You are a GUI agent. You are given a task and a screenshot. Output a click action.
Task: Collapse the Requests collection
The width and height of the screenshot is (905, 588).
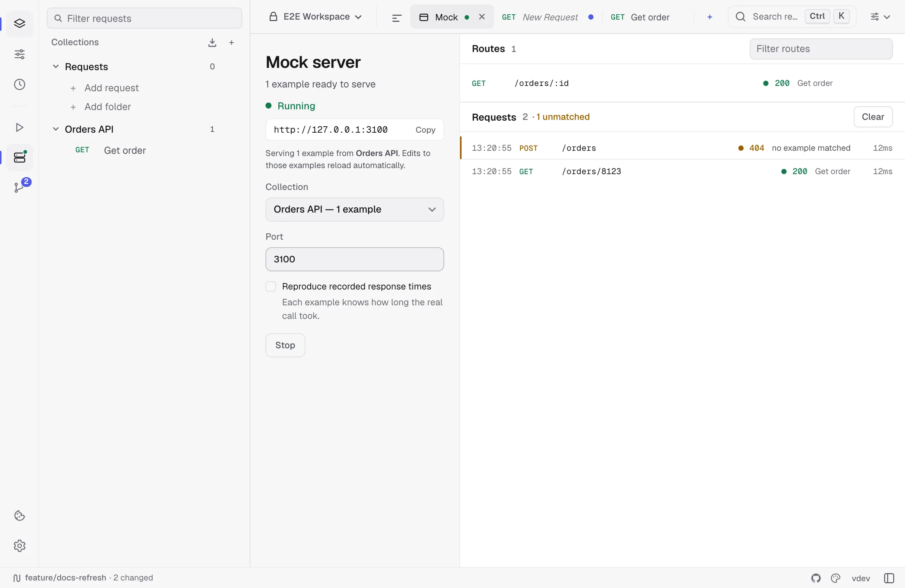pyautogui.click(x=55, y=66)
